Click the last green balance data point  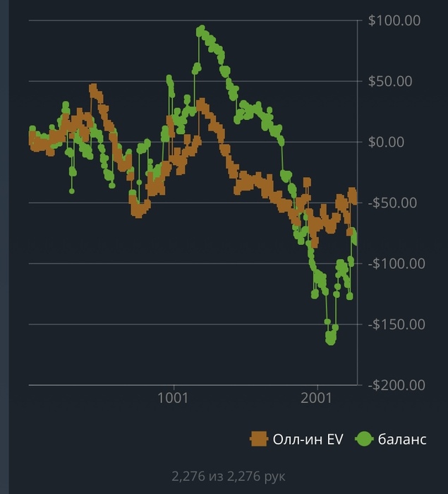click(355, 242)
